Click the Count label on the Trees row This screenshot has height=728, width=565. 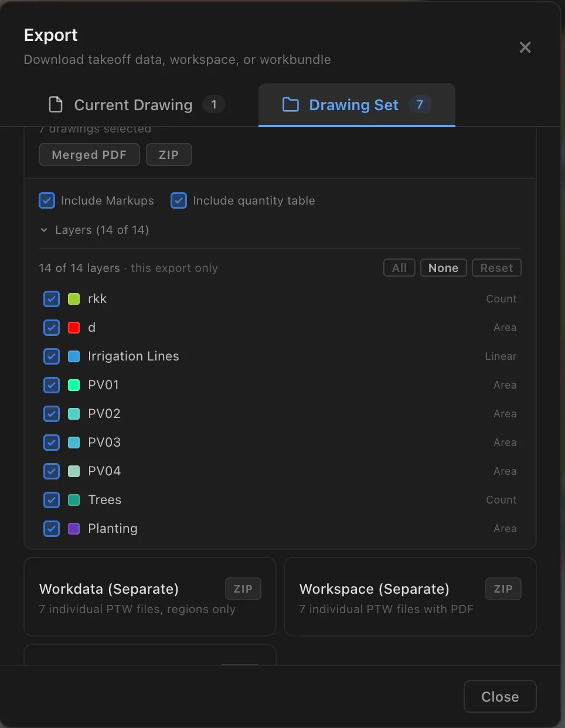coord(501,500)
